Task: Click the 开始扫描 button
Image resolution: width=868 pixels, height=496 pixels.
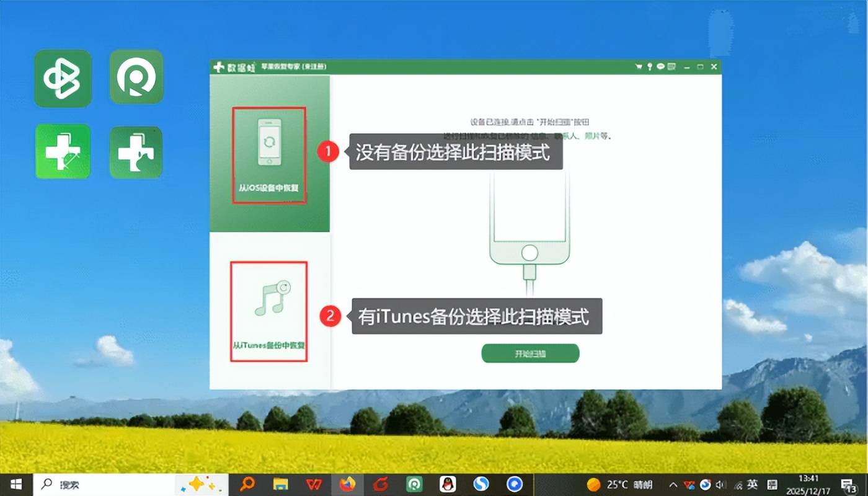Action: point(530,353)
